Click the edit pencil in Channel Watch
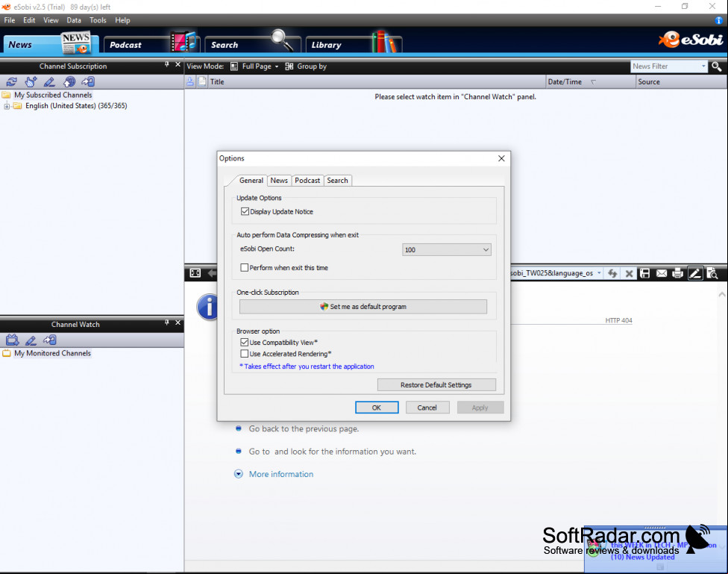This screenshot has width=728, height=574. pyautogui.click(x=31, y=340)
